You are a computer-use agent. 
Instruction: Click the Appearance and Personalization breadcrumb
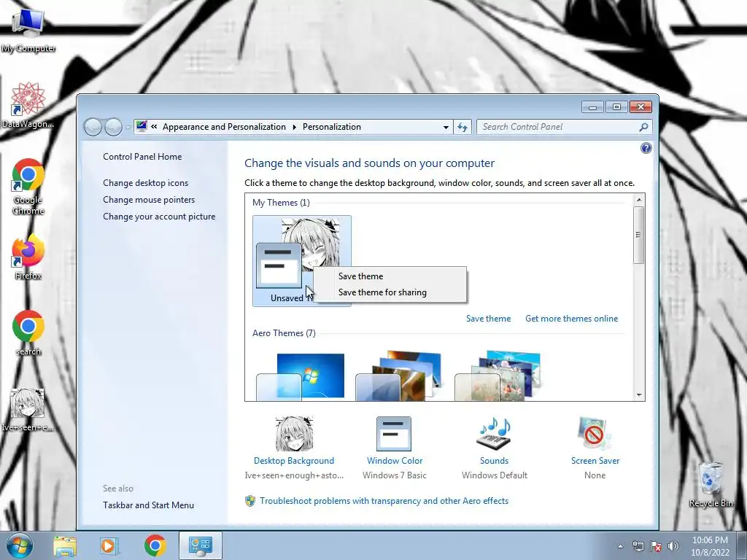pos(224,127)
